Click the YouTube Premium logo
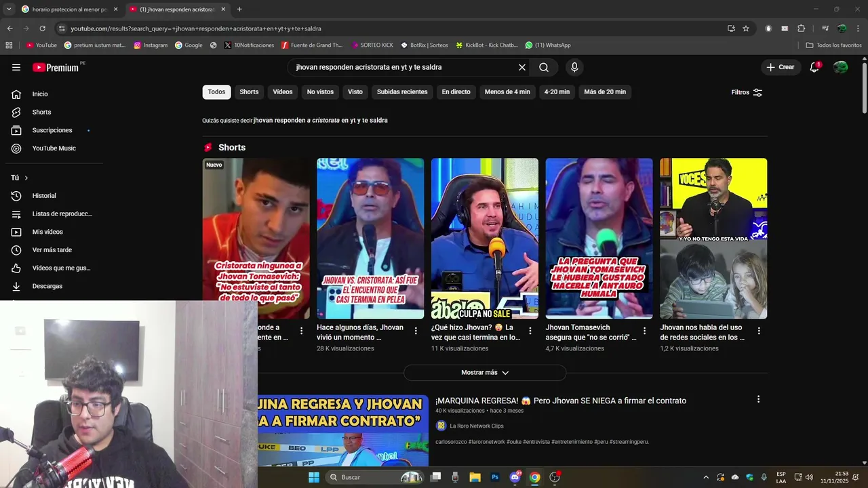 point(56,67)
